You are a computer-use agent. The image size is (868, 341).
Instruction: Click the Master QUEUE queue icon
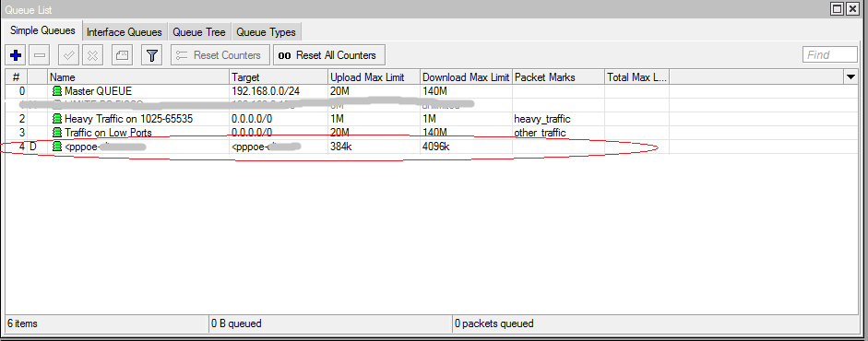(x=56, y=91)
